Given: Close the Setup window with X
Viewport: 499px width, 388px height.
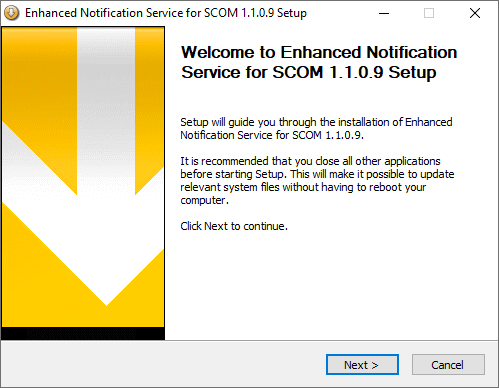Looking at the screenshot, I should tap(475, 13).
